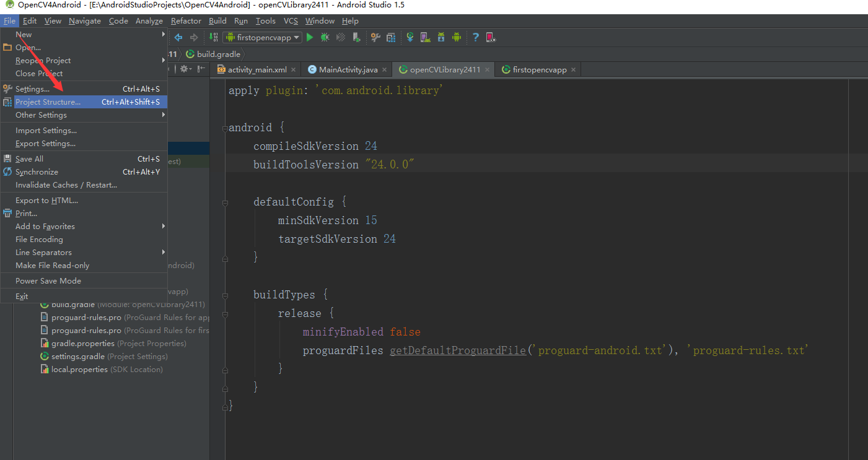The width and height of the screenshot is (868, 460).
Task: Choose Settings... from File menu
Action: [84, 89]
